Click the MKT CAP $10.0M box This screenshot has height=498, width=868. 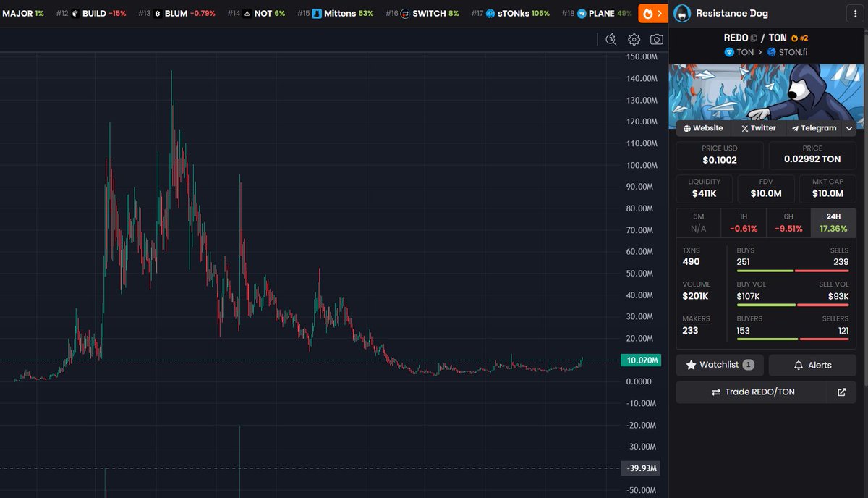(x=827, y=188)
